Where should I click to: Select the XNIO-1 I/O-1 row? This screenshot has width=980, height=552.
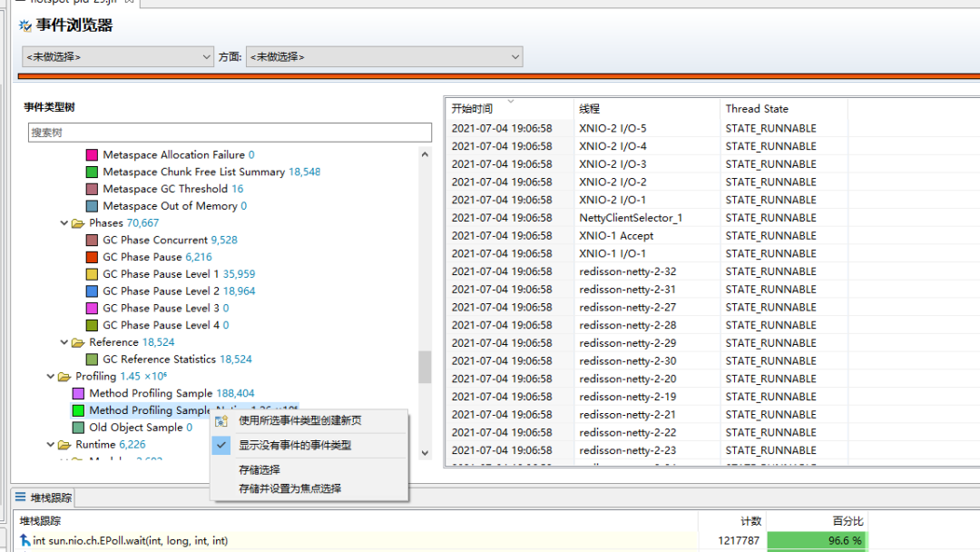pos(712,254)
